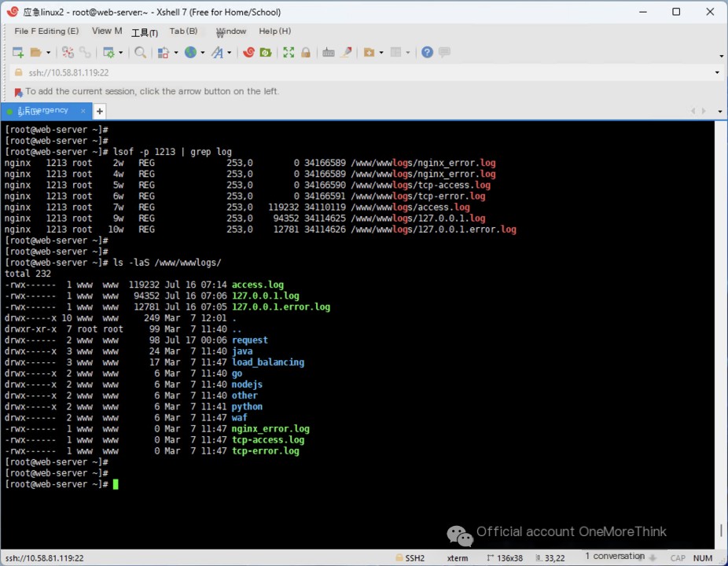The height and width of the screenshot is (566, 728).
Task: Click the SSH2 status bar indicator
Action: tap(410, 558)
